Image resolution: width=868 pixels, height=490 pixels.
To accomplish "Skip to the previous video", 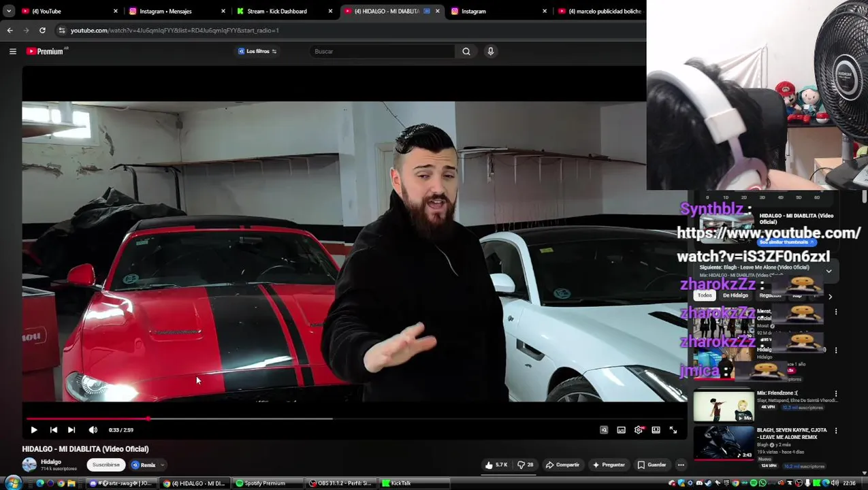I will tap(53, 430).
